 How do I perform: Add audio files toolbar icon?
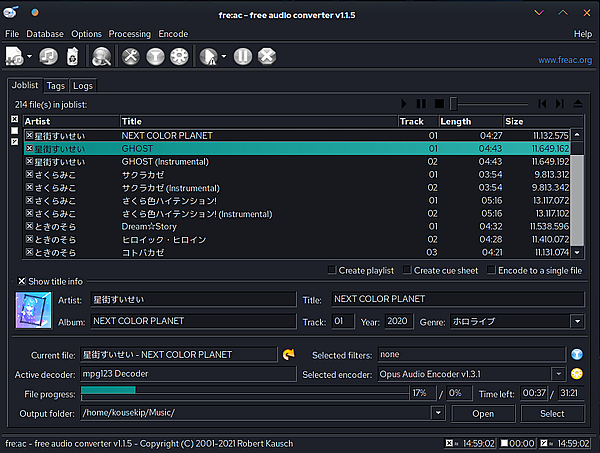point(15,56)
